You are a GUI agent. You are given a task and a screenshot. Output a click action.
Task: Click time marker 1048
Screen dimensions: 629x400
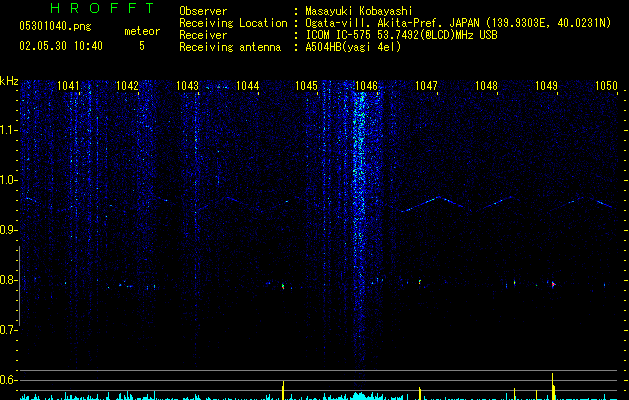tap(486, 86)
